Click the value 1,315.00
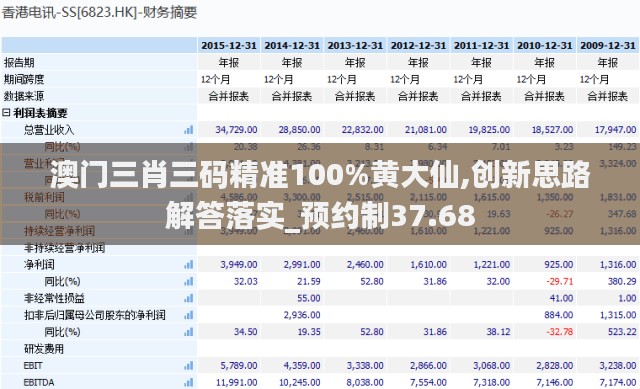 (618, 315)
